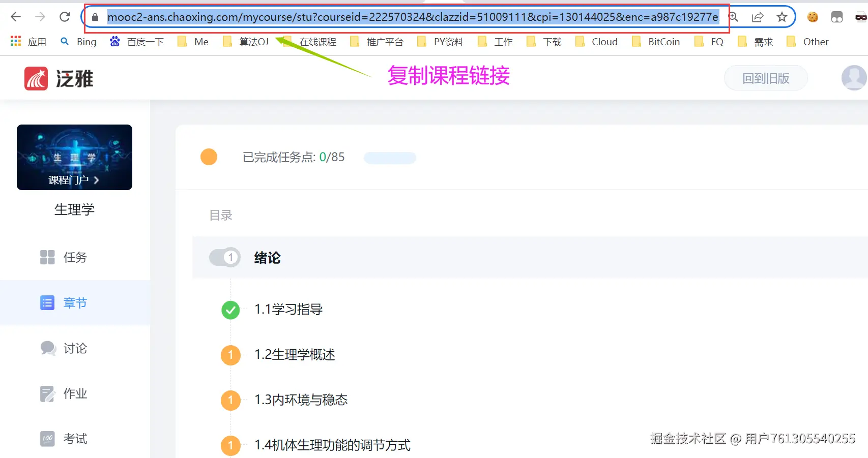Open the FQ bookmark folder
Viewport: 868px width, 458px height.
[x=709, y=42]
